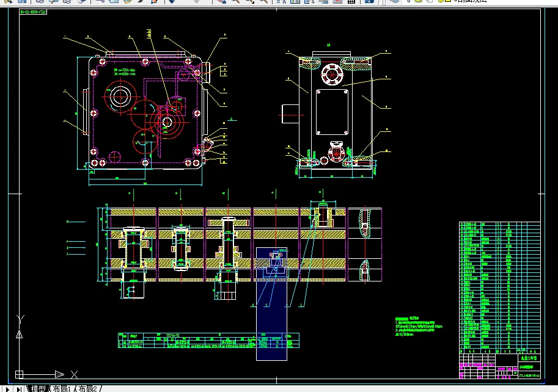This screenshot has width=558, height=392.
Task: Switch to the 模型 tab
Action: click(x=39, y=388)
